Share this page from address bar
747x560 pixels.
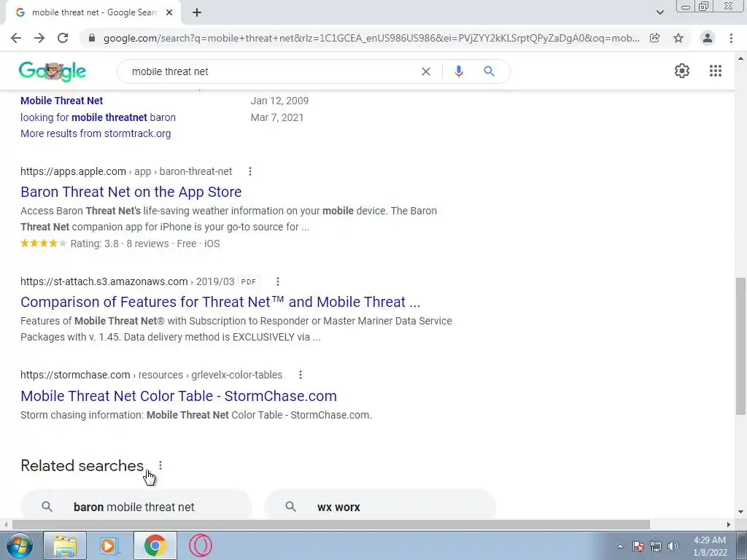655,38
